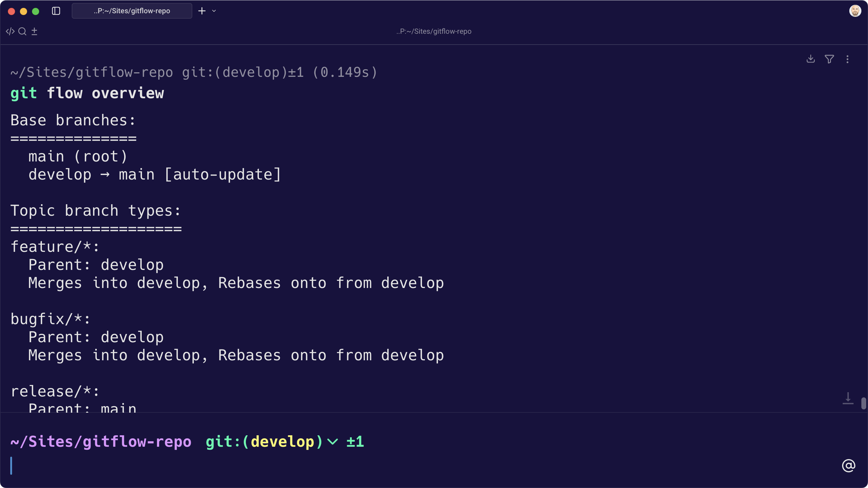Open the @ attachment icon in the input area
This screenshot has height=488, width=868.
tap(849, 466)
